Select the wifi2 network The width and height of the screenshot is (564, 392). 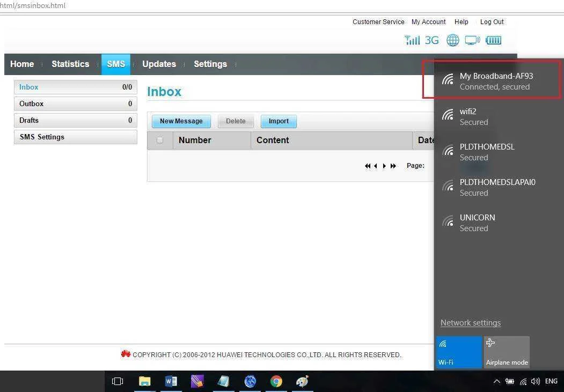(x=499, y=117)
